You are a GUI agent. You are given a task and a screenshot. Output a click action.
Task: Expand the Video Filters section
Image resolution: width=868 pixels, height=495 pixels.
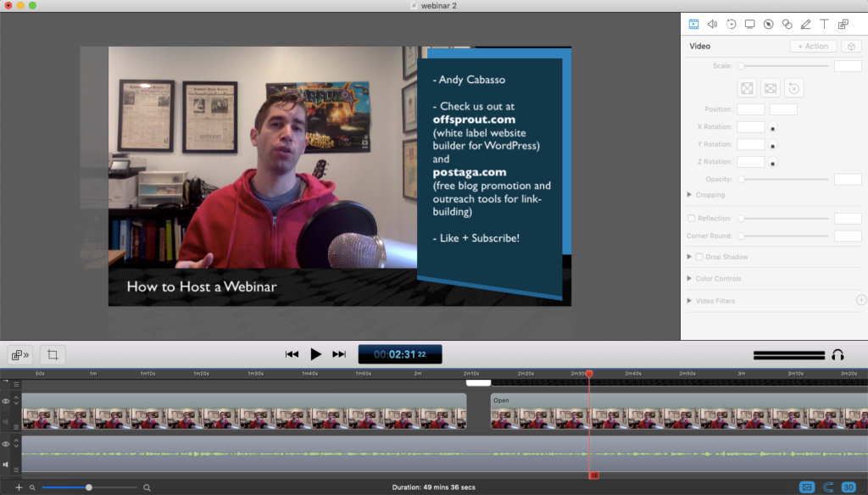coord(689,301)
